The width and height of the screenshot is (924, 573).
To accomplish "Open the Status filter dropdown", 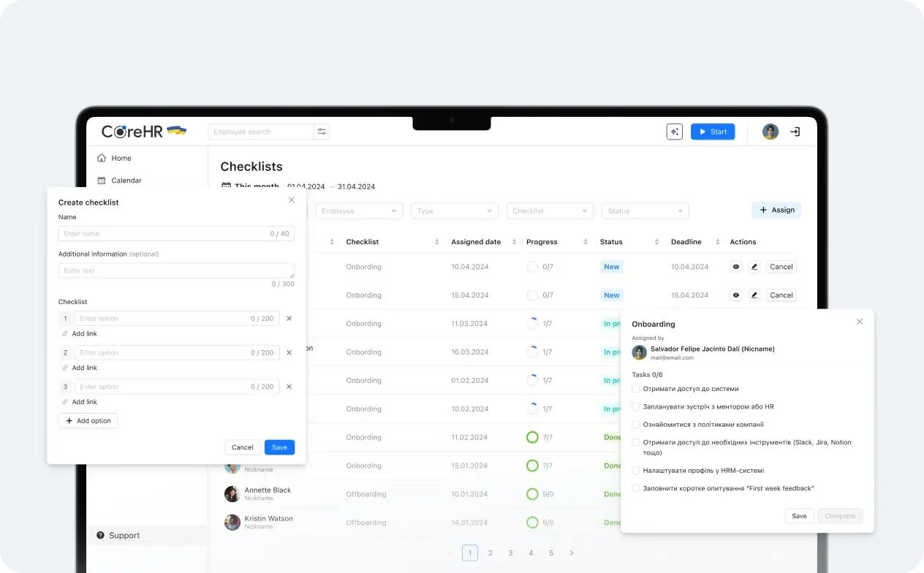I will point(645,210).
